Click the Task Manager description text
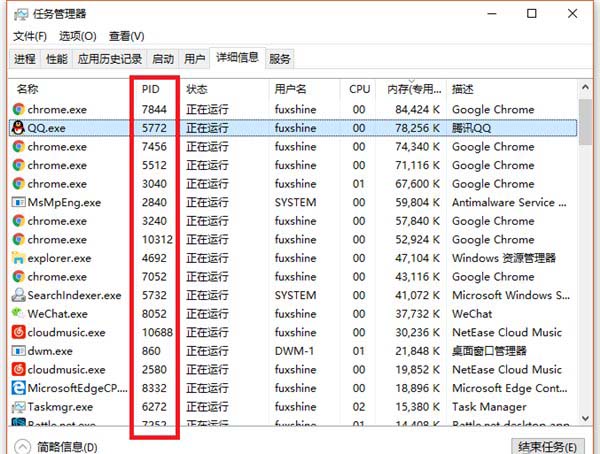The width and height of the screenshot is (600, 454). [489, 407]
